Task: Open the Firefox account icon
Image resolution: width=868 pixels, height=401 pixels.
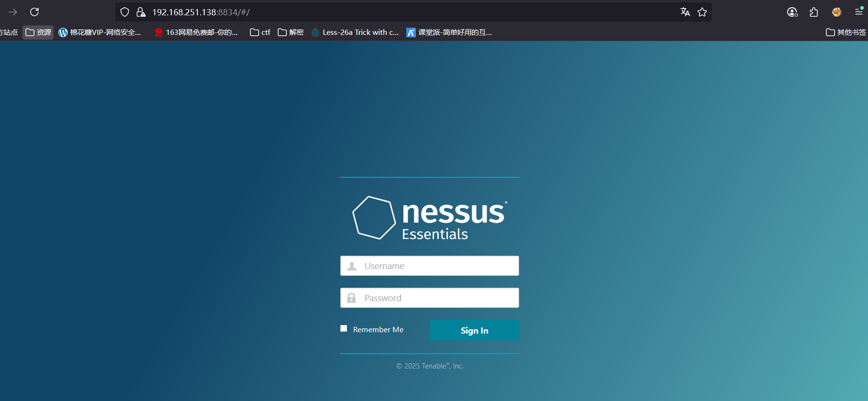Action: pyautogui.click(x=792, y=12)
